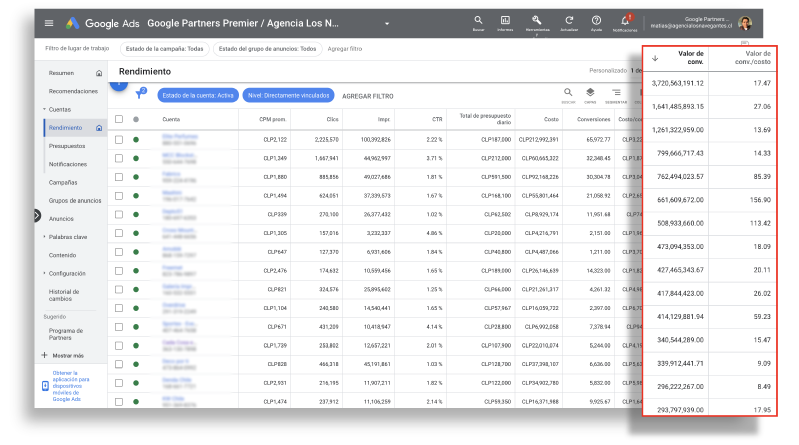Open Estado de la campaña: Todas filter
799x445 pixels.
click(x=165, y=49)
